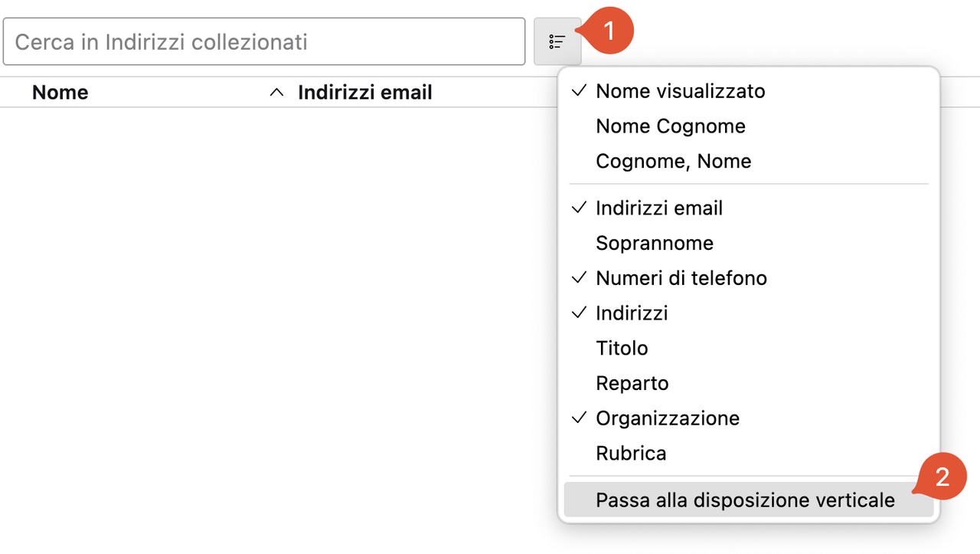Screen dimensions: 980x554
Task: Uncheck the Nome visualizzato option
Action: [749, 91]
